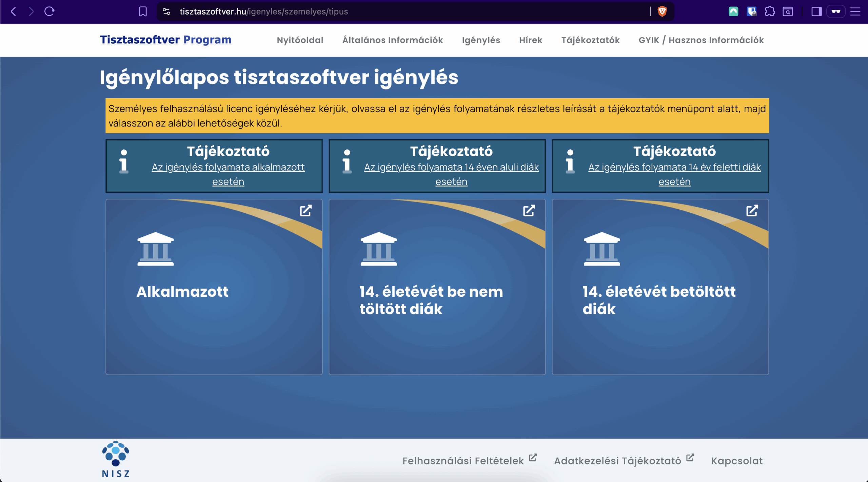Open external link on '14. életévét betöltött diák' card
The image size is (868, 482).
pyautogui.click(x=752, y=211)
